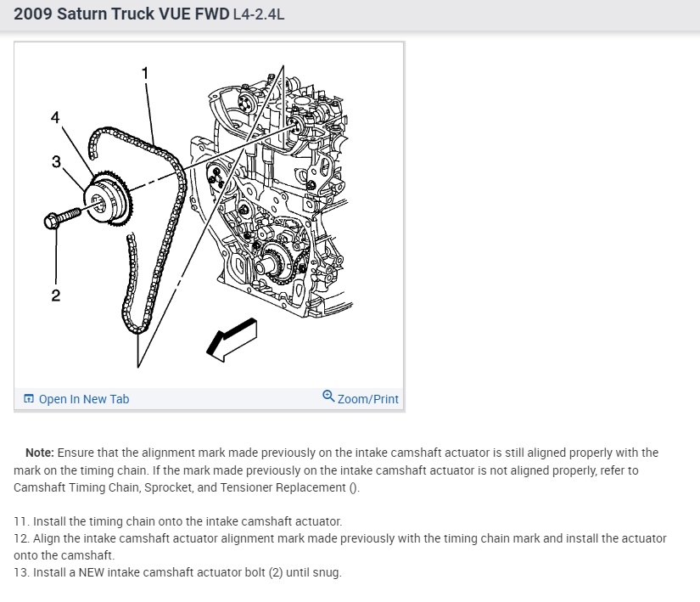
Task: Click the Zoom/Print magnifier icon
Action: pyautogui.click(x=328, y=397)
